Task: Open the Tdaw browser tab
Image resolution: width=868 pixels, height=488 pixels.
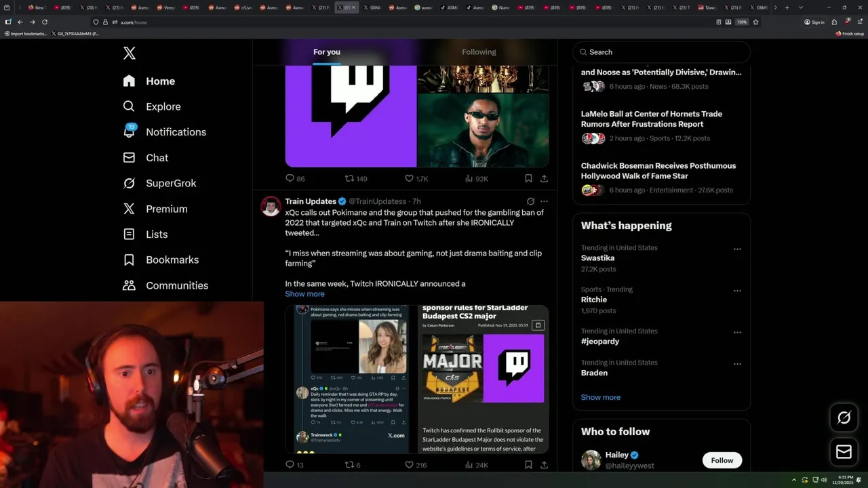Action: click(705, 7)
